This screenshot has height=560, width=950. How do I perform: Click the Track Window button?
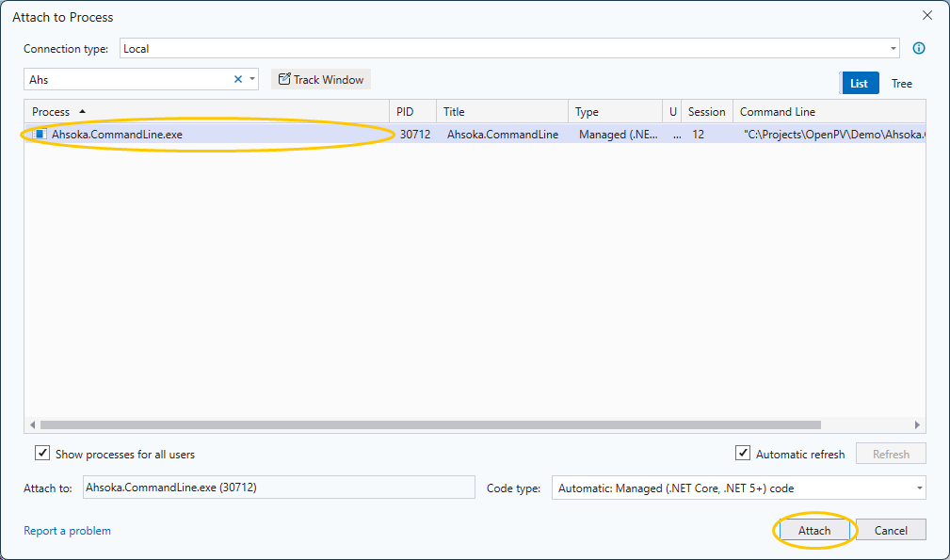click(320, 79)
